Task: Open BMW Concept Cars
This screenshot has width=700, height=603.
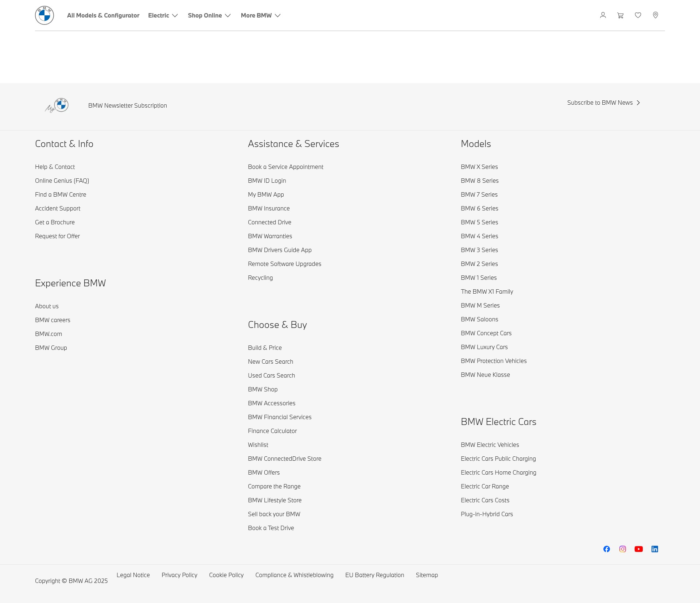Action: click(486, 333)
